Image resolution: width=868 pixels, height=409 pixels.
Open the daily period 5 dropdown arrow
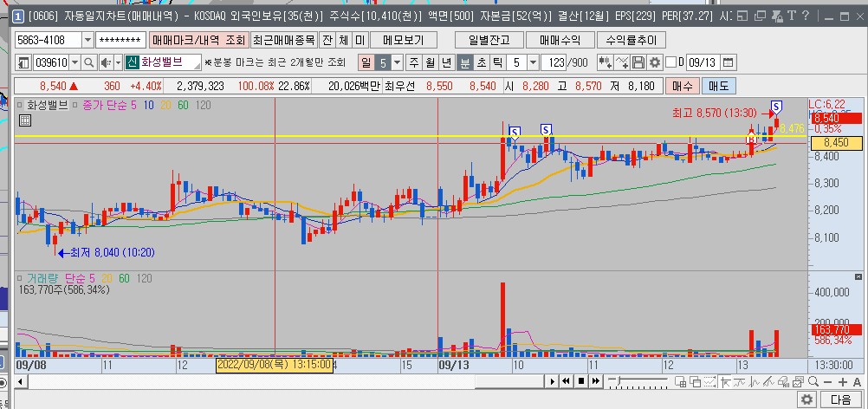pyautogui.click(x=397, y=62)
